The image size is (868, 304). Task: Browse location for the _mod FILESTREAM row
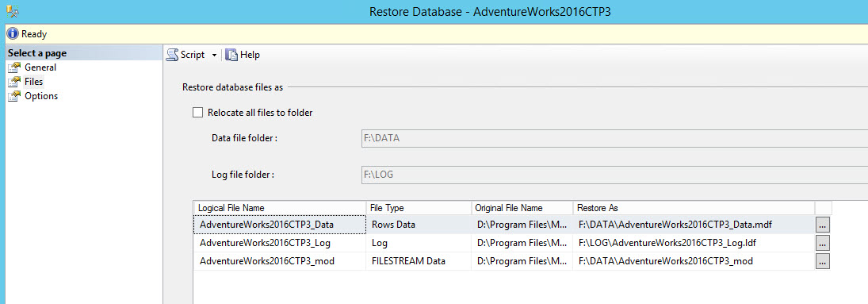[823, 260]
